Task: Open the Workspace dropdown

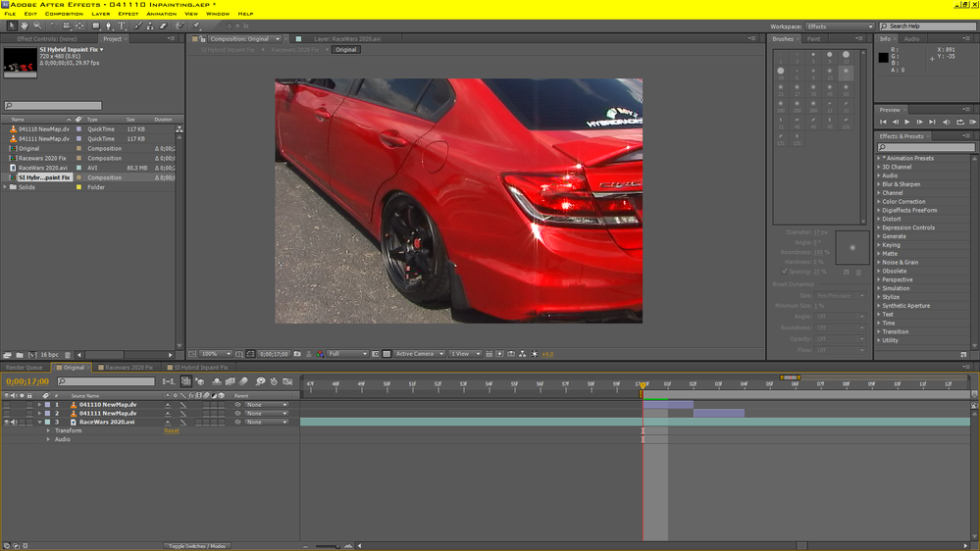Action: 839,26
